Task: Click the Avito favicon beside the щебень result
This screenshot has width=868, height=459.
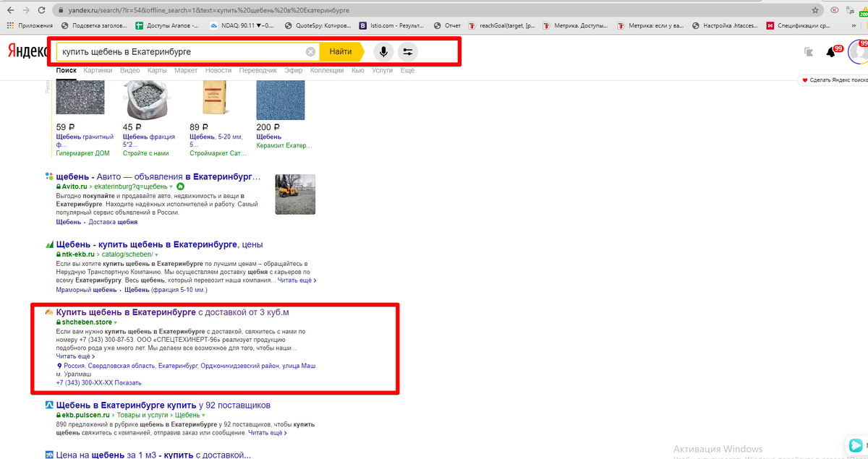Action: (49, 176)
